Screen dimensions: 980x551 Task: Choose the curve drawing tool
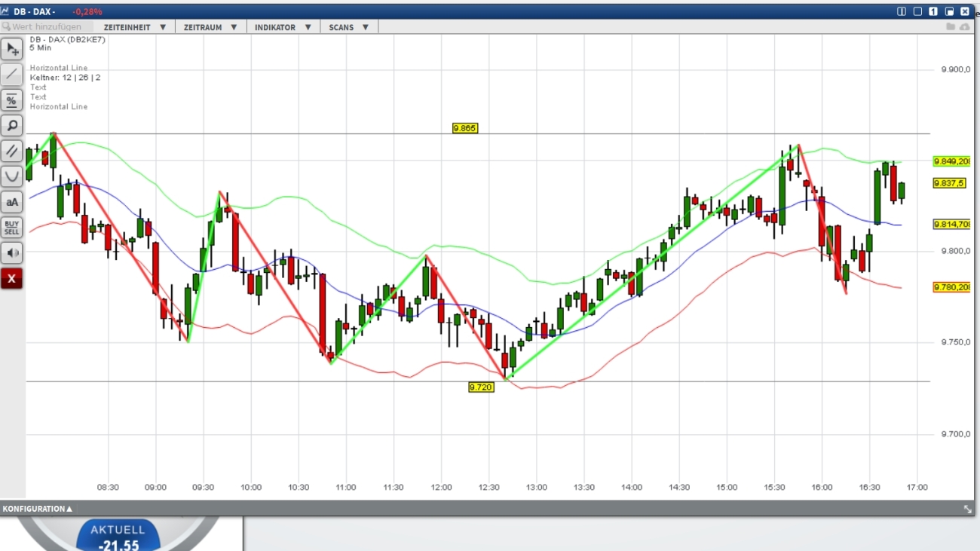(x=11, y=176)
